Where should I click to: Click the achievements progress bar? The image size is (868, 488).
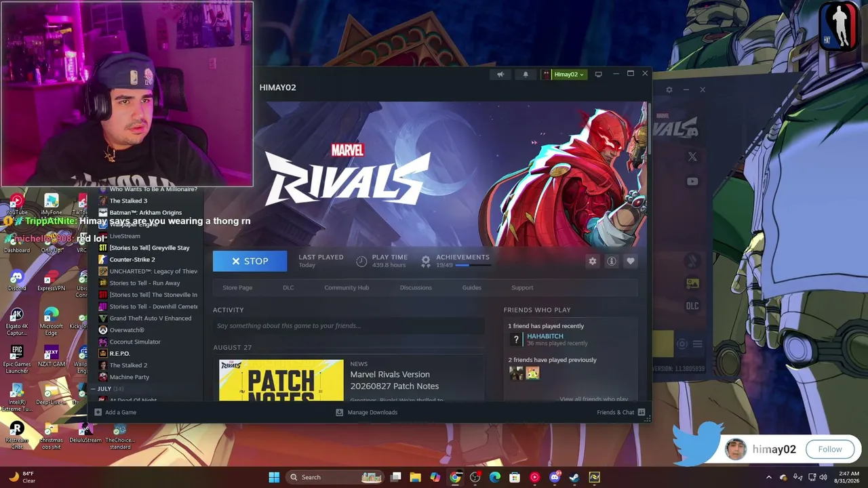click(x=472, y=266)
